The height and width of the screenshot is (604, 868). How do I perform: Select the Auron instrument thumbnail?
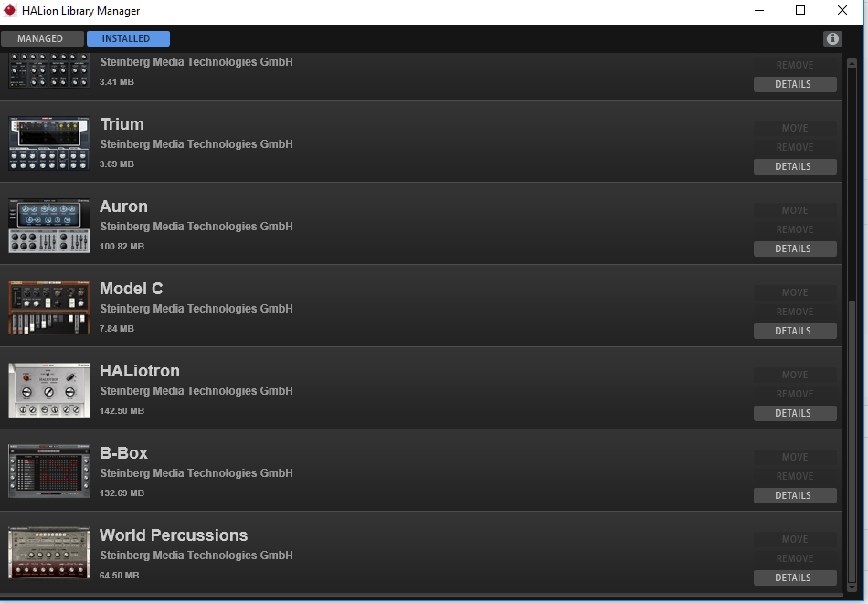tap(49, 226)
